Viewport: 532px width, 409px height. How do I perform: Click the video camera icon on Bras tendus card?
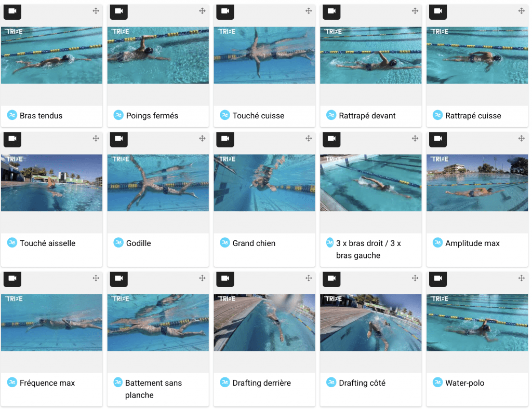pos(12,11)
